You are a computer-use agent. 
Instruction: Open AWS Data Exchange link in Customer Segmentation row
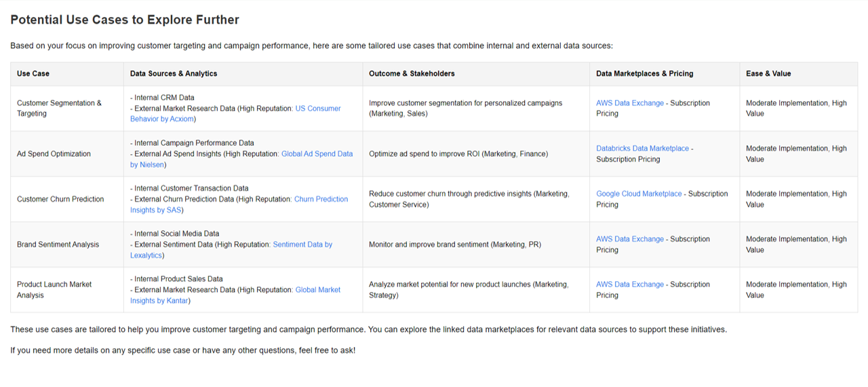click(x=630, y=103)
